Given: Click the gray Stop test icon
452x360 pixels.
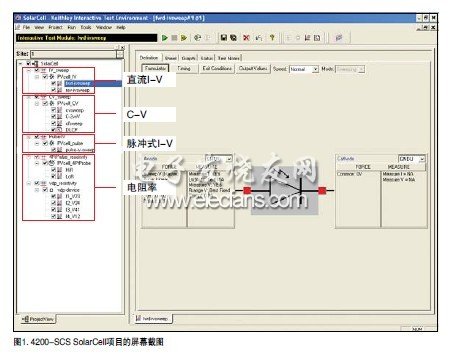Looking at the screenshot, I should pyautogui.click(x=174, y=38).
